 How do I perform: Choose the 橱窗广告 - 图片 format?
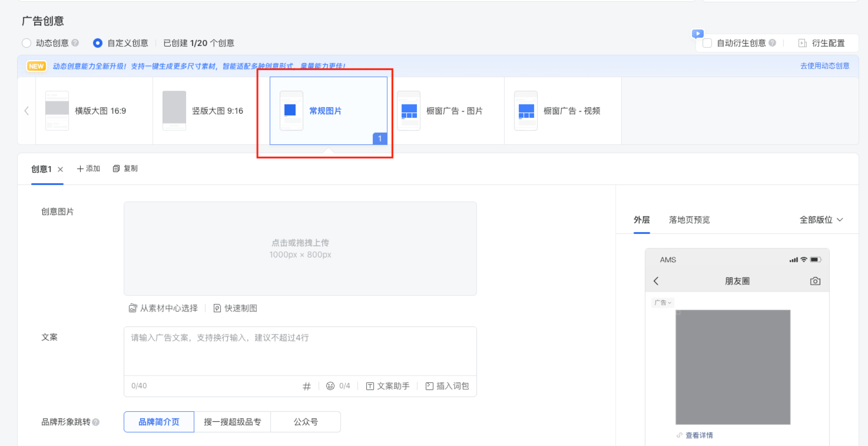pos(445,110)
